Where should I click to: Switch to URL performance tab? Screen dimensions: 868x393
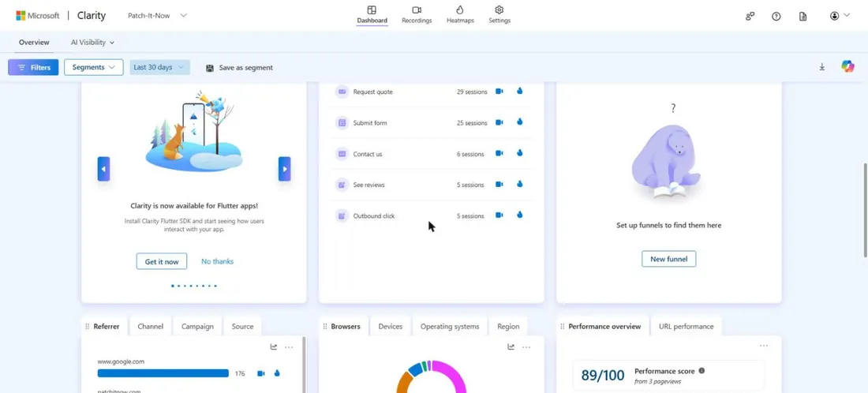[x=686, y=326]
